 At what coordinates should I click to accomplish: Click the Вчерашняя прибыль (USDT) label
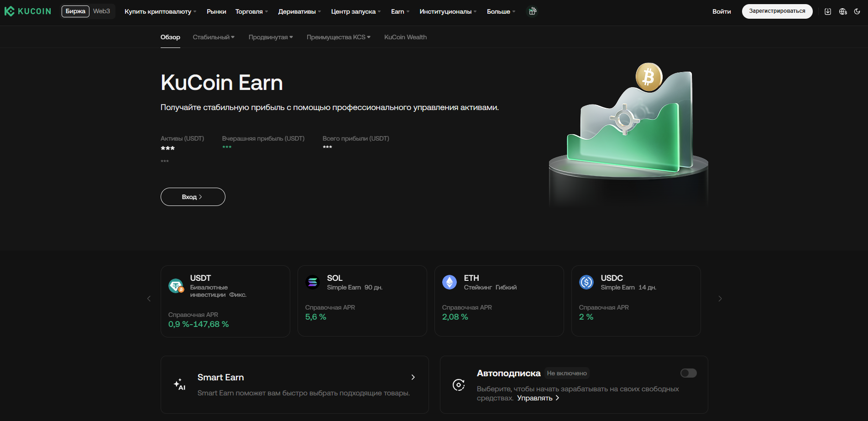[263, 138]
